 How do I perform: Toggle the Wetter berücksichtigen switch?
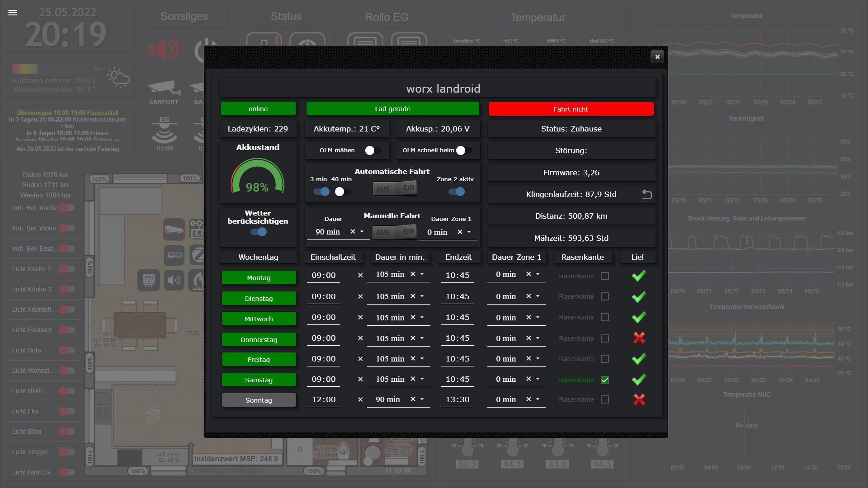coord(259,232)
